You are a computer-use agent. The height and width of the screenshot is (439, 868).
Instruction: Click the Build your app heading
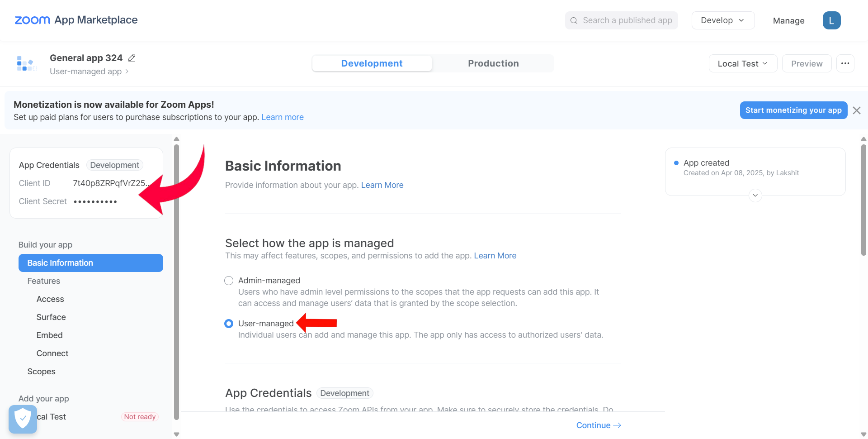45,245
